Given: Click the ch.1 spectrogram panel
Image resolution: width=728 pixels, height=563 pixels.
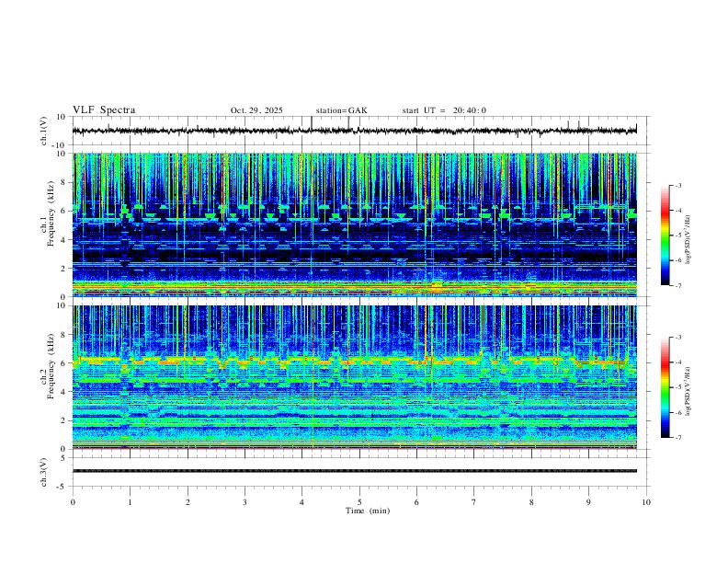Looking at the screenshot, I should coord(355,224).
